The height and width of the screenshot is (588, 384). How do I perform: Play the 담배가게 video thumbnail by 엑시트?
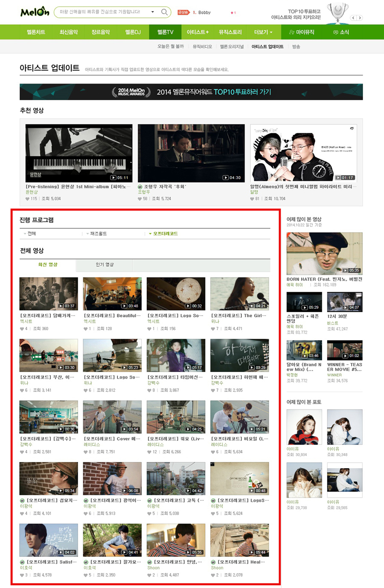[49, 293]
